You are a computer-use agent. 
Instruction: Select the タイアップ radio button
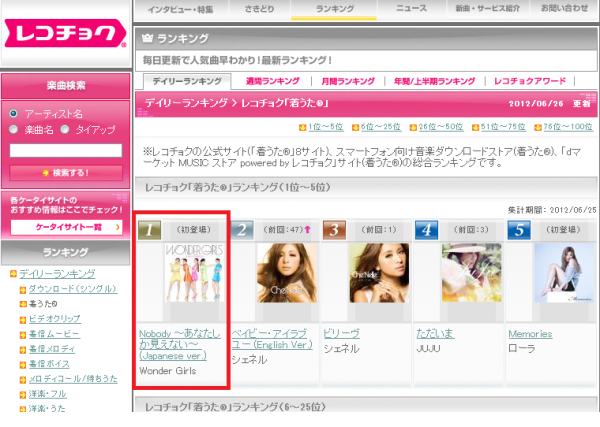65,130
